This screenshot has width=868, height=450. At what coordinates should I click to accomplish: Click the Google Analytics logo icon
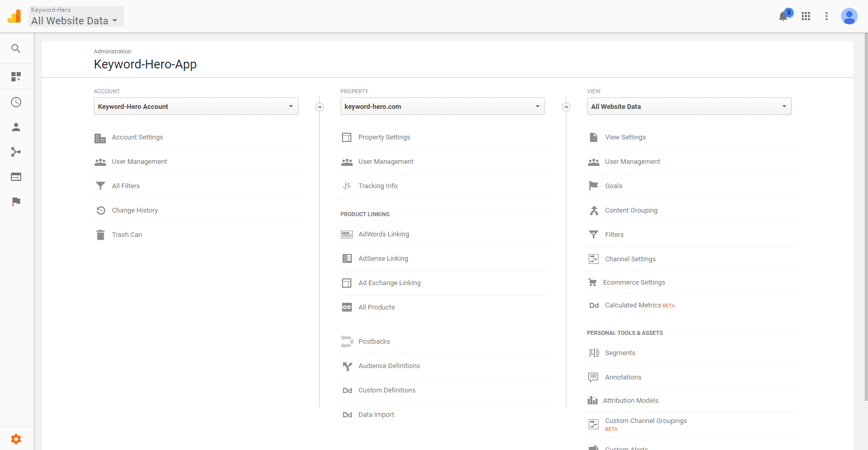click(14, 16)
